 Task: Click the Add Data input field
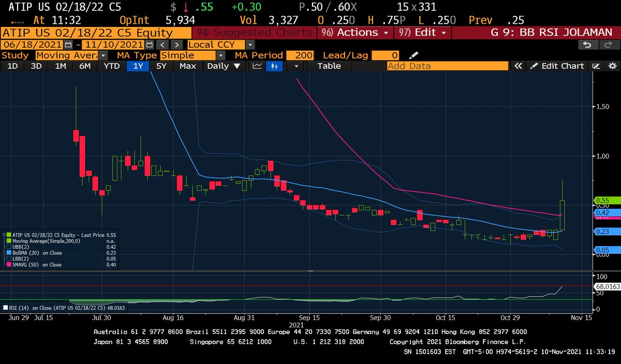click(x=448, y=66)
